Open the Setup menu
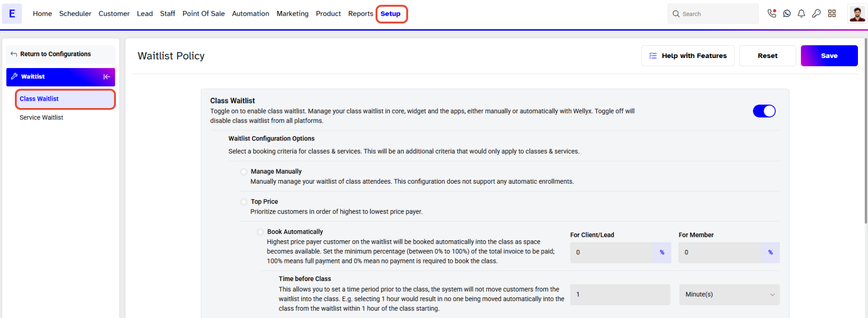868x318 pixels. pos(390,13)
